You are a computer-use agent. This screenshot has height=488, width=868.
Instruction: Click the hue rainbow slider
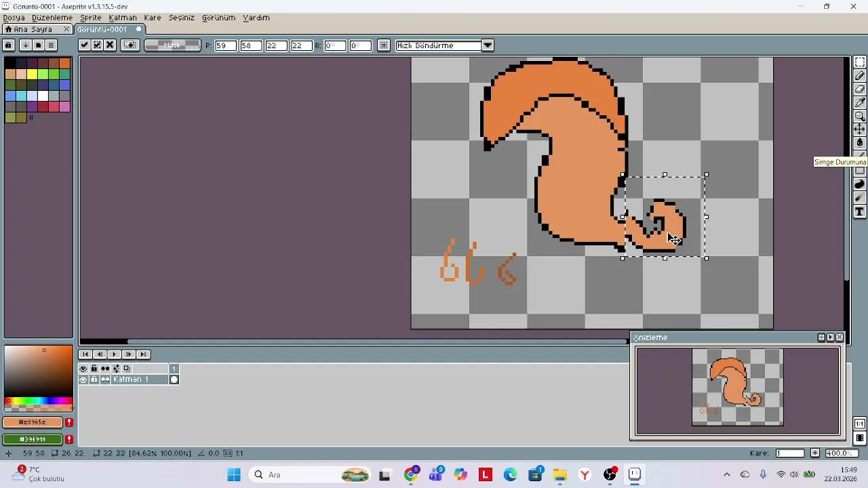pyautogui.click(x=38, y=401)
